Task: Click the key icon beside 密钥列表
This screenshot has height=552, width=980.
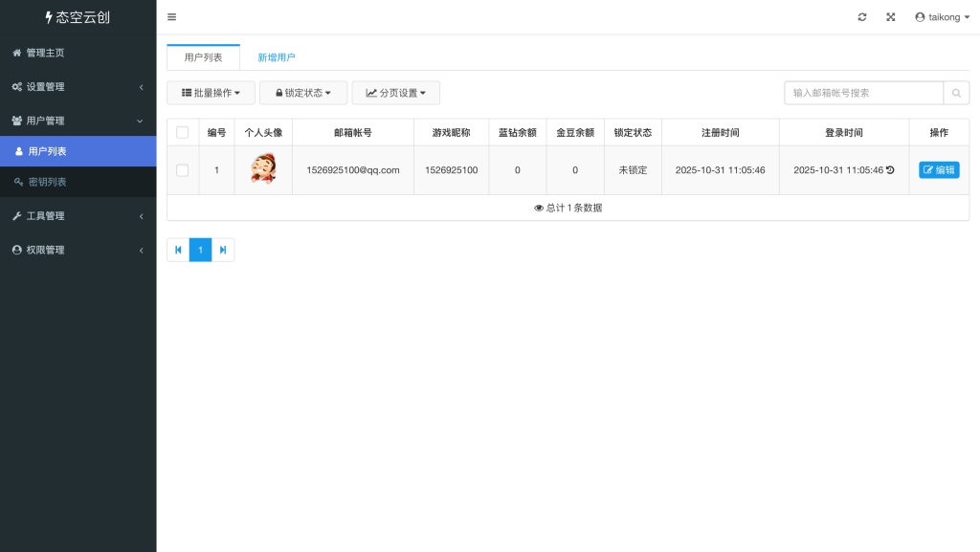Action: (x=19, y=182)
